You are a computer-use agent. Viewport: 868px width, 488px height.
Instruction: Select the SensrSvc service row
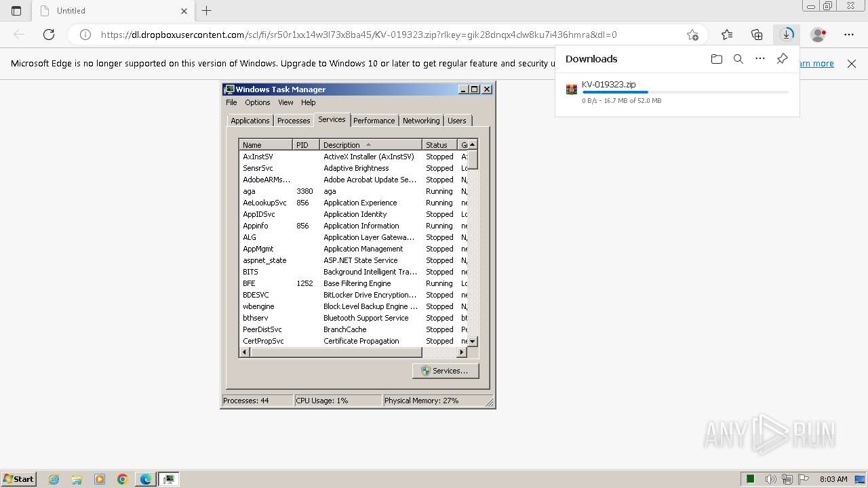[x=353, y=168]
